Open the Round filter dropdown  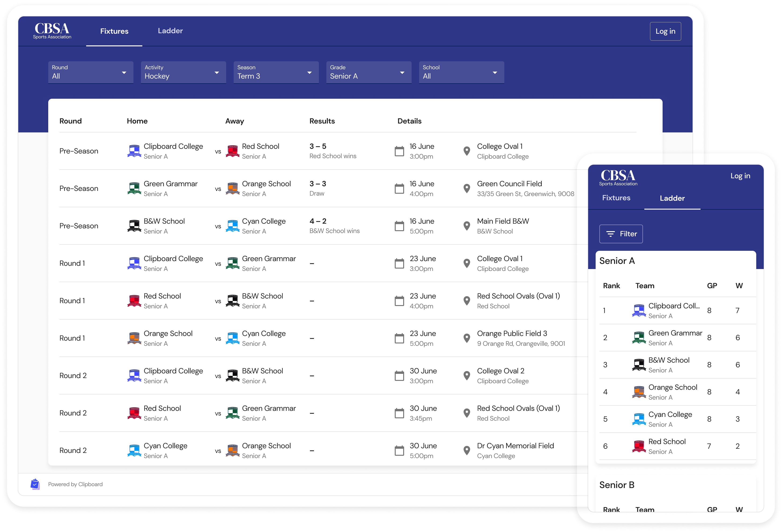click(x=91, y=72)
